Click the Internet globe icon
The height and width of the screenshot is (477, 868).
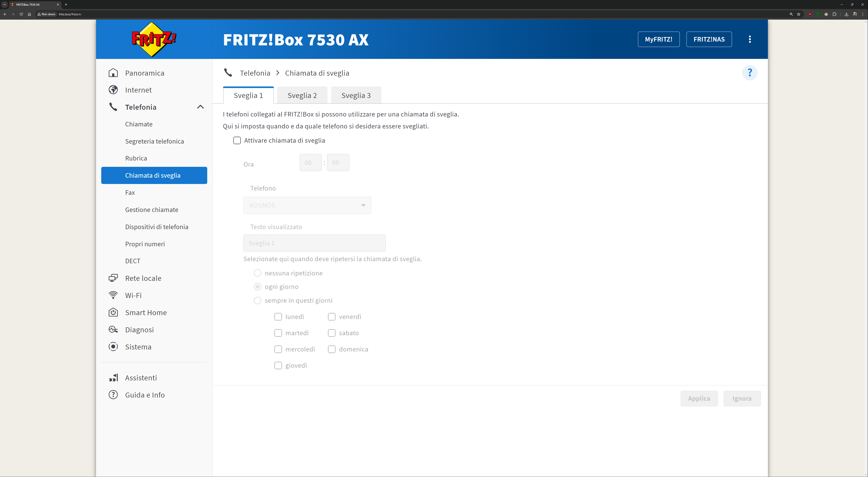coord(113,90)
